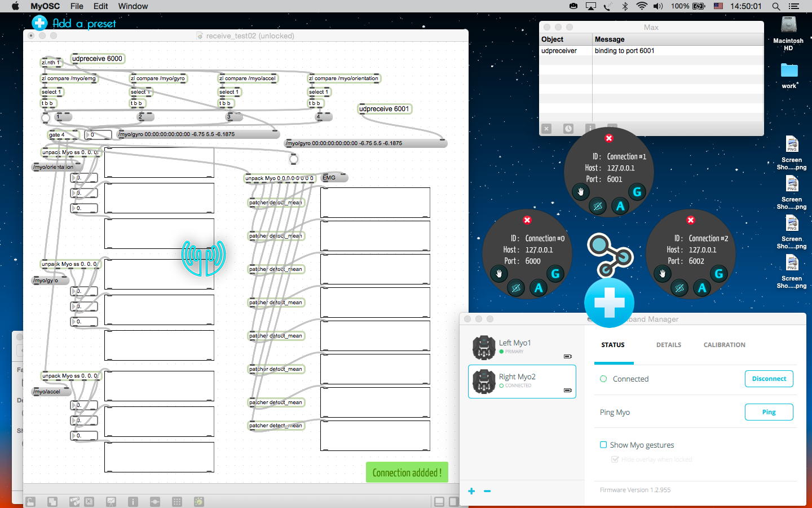This screenshot has width=812, height=508.
Task: Click the clock icon in Max window
Action: tap(568, 129)
